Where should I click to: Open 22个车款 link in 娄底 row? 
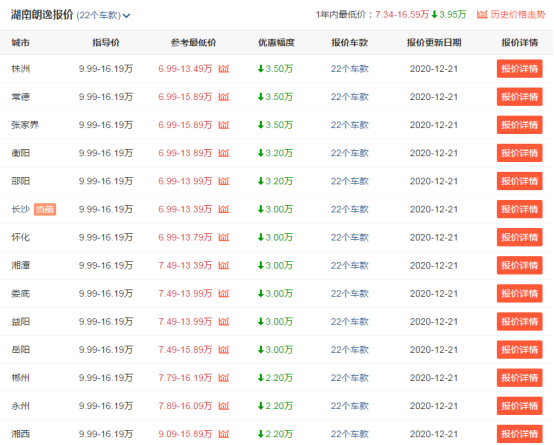coord(349,293)
